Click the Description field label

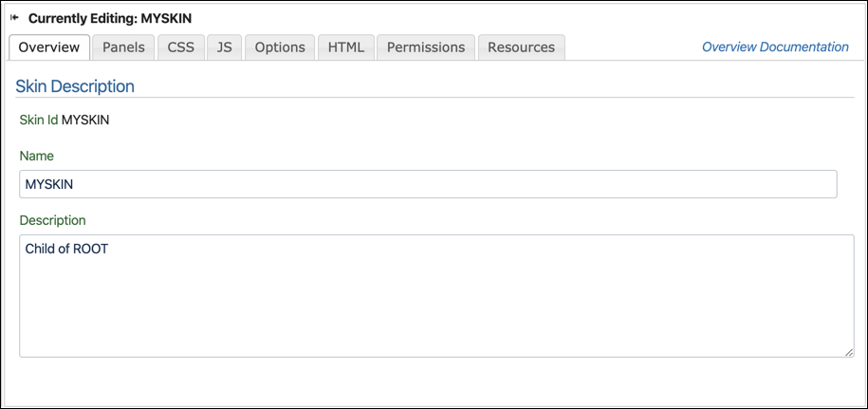pyautogui.click(x=52, y=220)
